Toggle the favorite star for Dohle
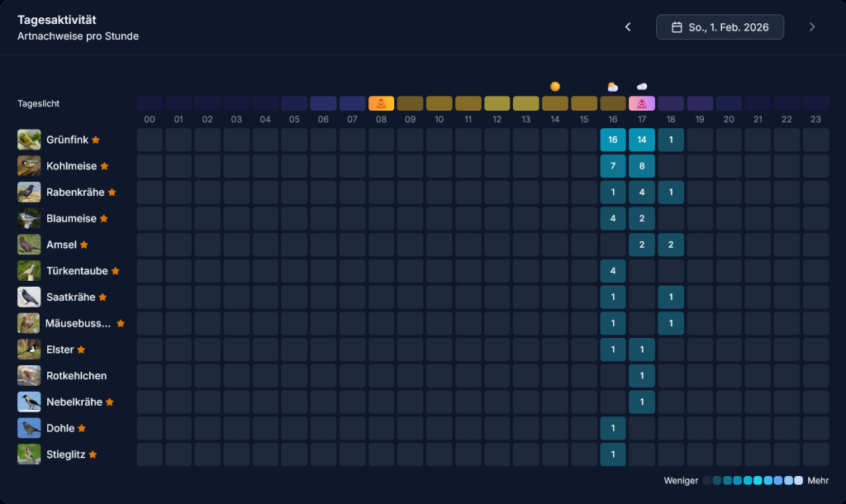 (x=82, y=428)
